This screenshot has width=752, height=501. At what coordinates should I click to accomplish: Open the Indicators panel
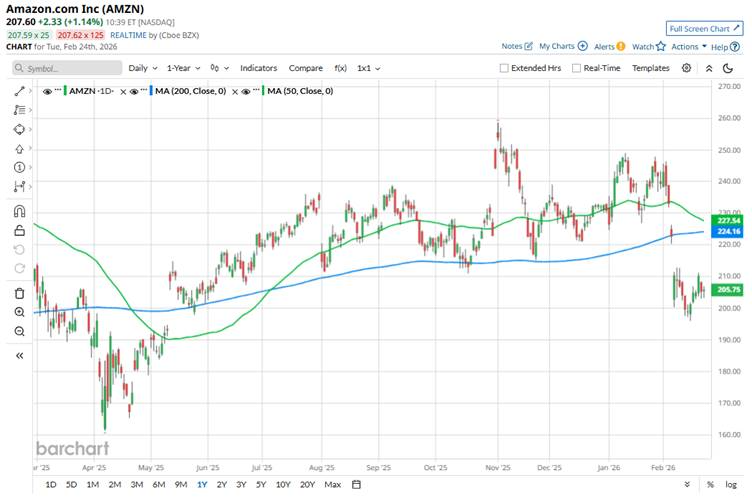[259, 68]
